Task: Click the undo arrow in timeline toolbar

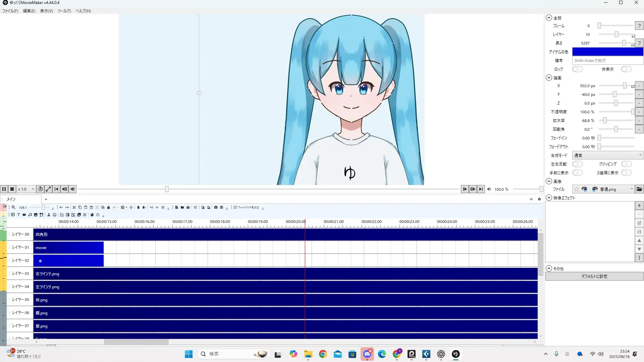Action: 61,207
